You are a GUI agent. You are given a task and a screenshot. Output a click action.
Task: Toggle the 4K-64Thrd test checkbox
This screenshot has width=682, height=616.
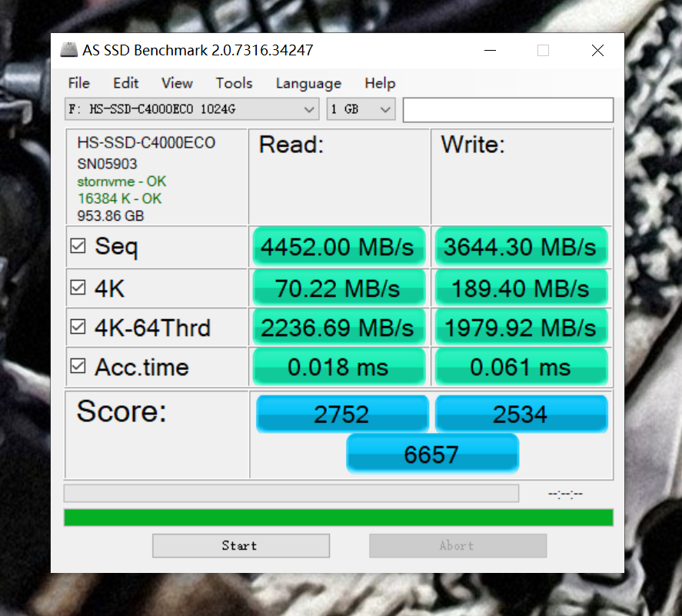click(x=78, y=327)
